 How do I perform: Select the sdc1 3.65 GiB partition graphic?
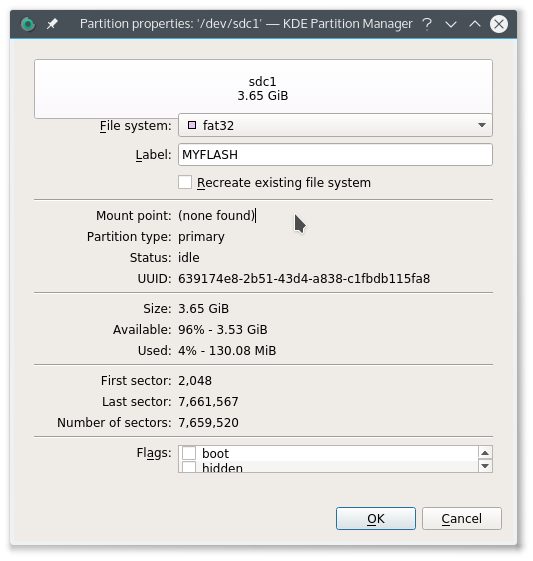coord(263,89)
